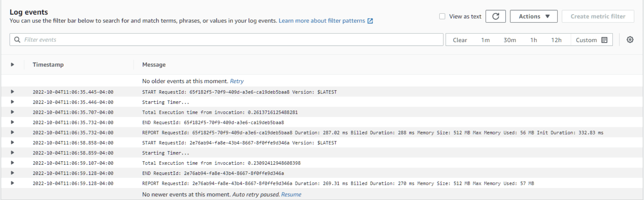Click Retry to load older events
Screen dimensions: 644x200
237,81
